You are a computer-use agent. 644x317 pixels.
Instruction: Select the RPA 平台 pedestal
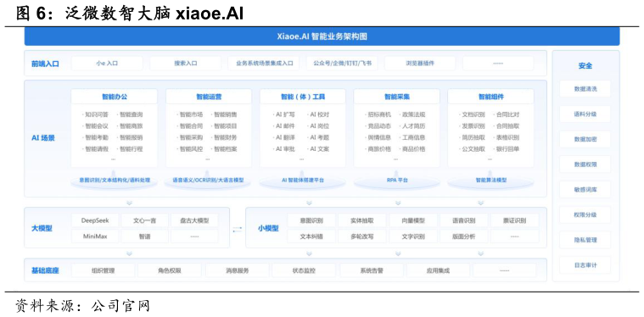[x=397, y=180]
